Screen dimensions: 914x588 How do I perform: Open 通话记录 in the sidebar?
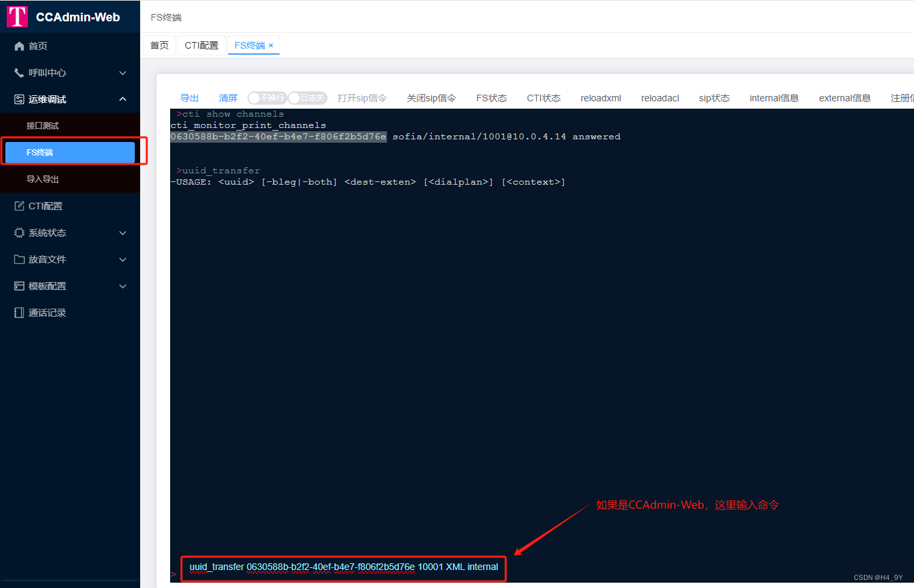click(70, 313)
